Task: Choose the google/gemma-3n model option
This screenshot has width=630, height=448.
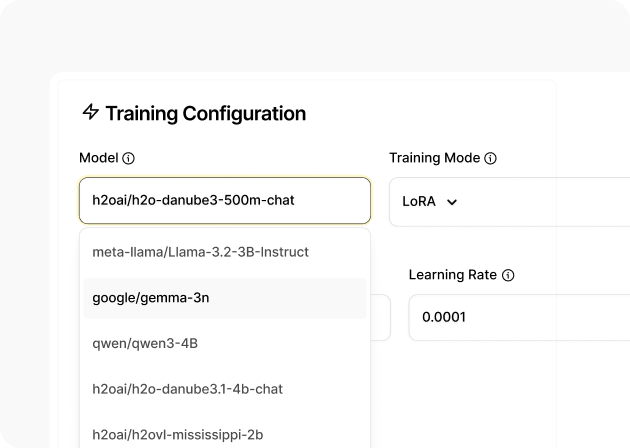Action: 151,298
